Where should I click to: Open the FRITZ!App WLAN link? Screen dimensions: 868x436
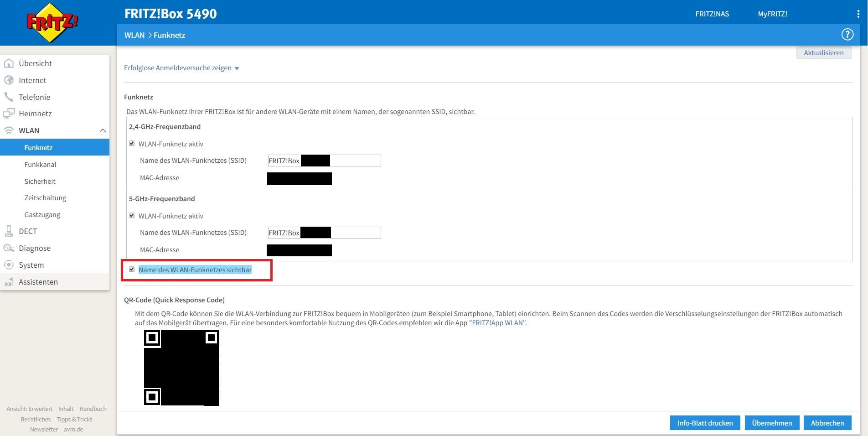(497, 323)
